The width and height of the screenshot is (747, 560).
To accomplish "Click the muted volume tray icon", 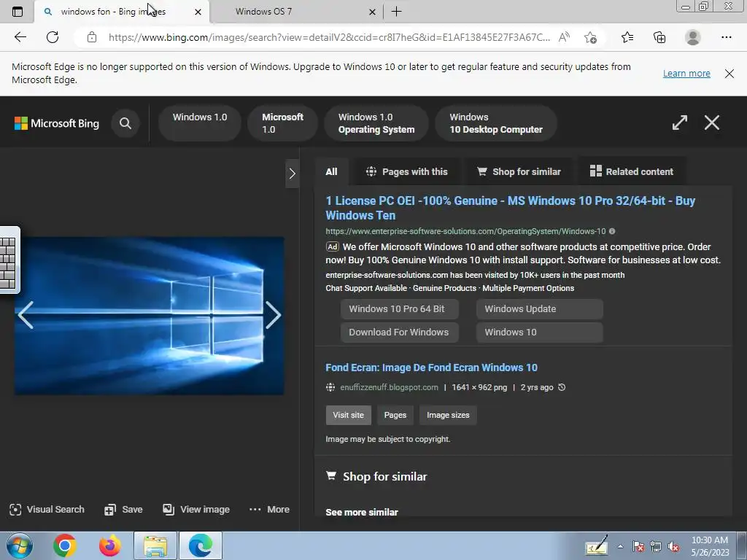I will (x=673, y=547).
